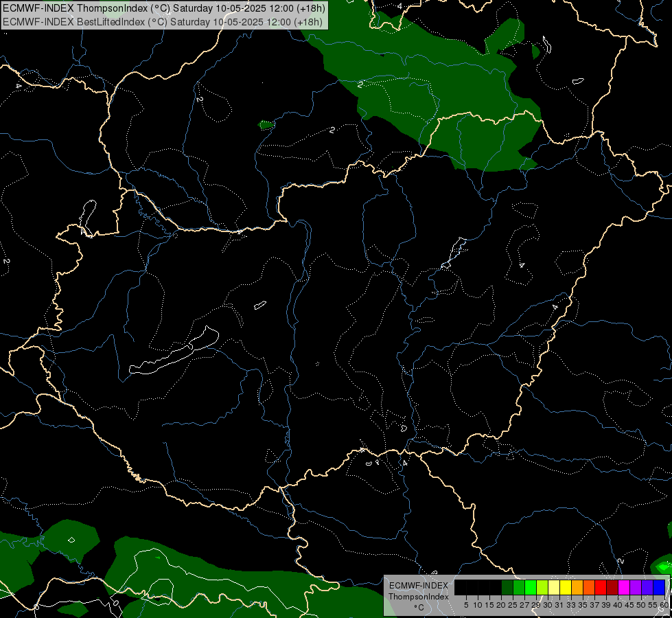
Task: Click the legend tick label '39'
Action: click(606, 605)
